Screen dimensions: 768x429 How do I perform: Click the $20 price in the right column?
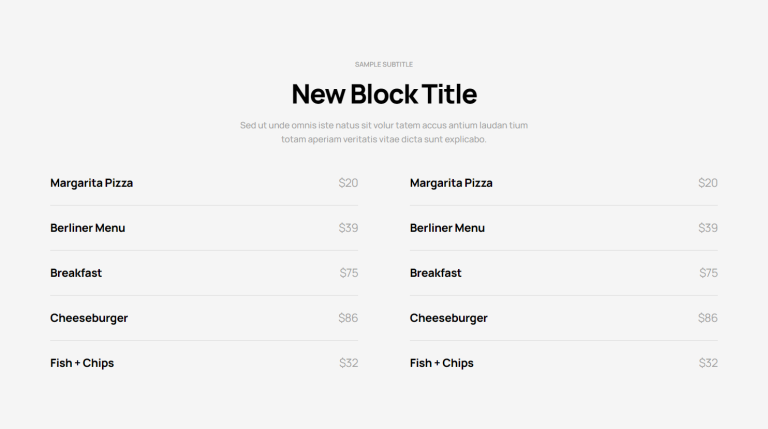click(708, 183)
